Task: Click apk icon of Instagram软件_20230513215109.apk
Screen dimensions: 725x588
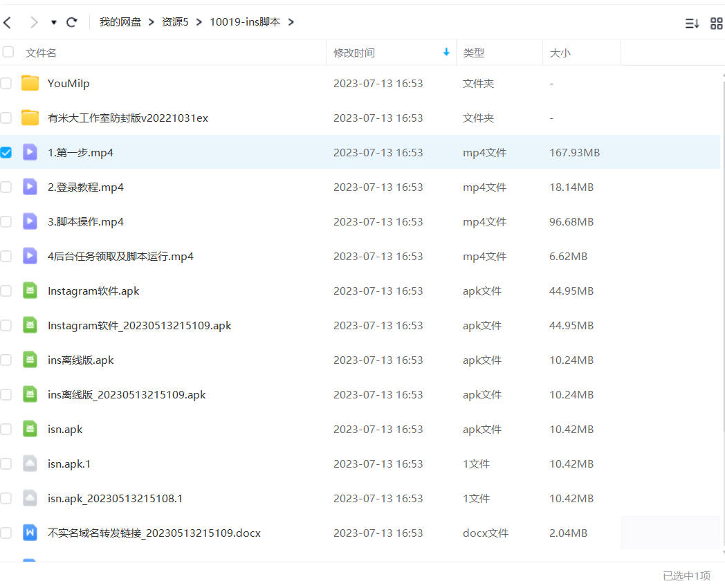Action: pyautogui.click(x=30, y=325)
